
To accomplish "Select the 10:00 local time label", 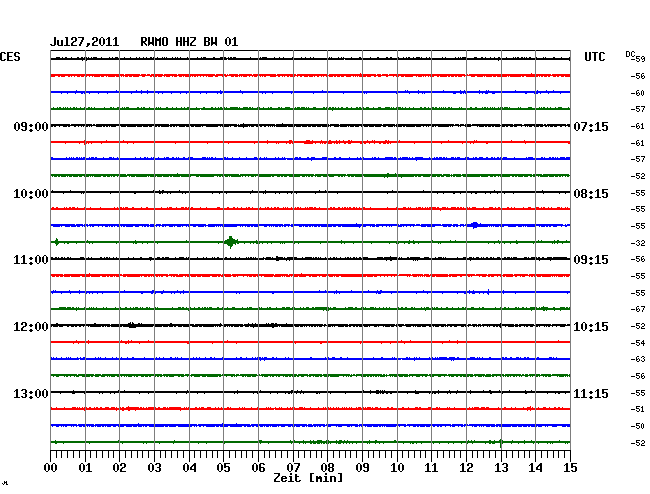I will (31, 194).
